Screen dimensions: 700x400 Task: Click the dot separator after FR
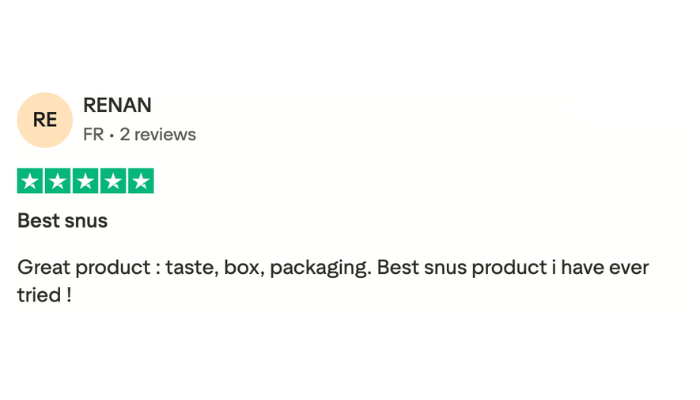(112, 135)
